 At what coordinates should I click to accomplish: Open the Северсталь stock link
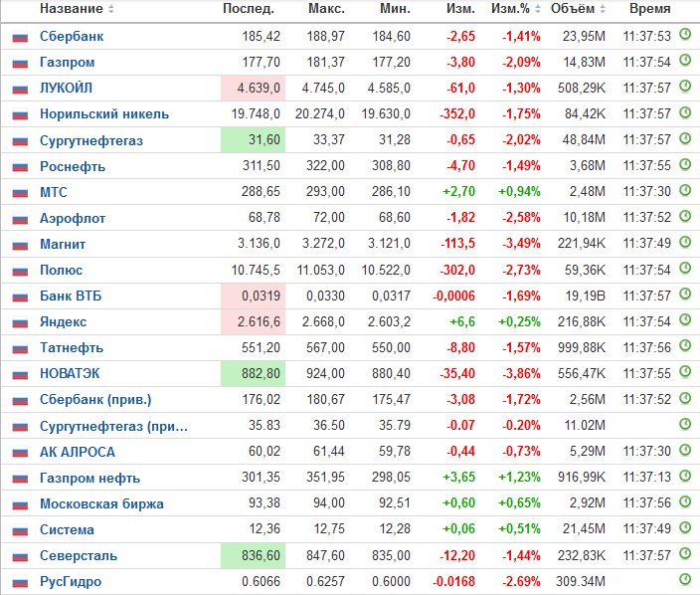79,555
